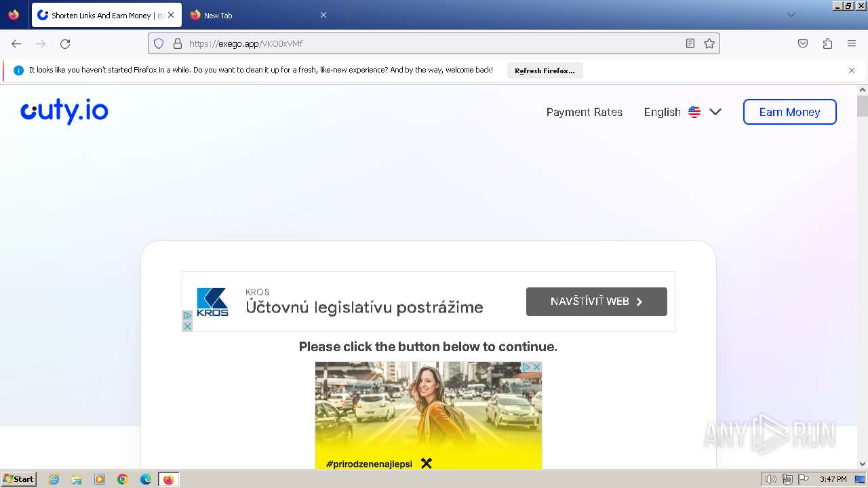Select the Firefox taskbar button
This screenshot has width=868, height=488.
click(x=168, y=479)
